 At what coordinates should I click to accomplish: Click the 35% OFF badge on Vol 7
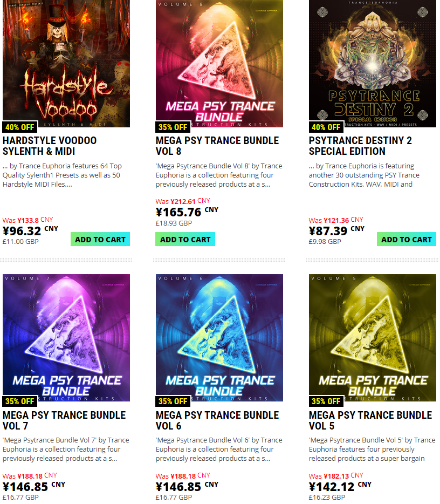(20, 401)
